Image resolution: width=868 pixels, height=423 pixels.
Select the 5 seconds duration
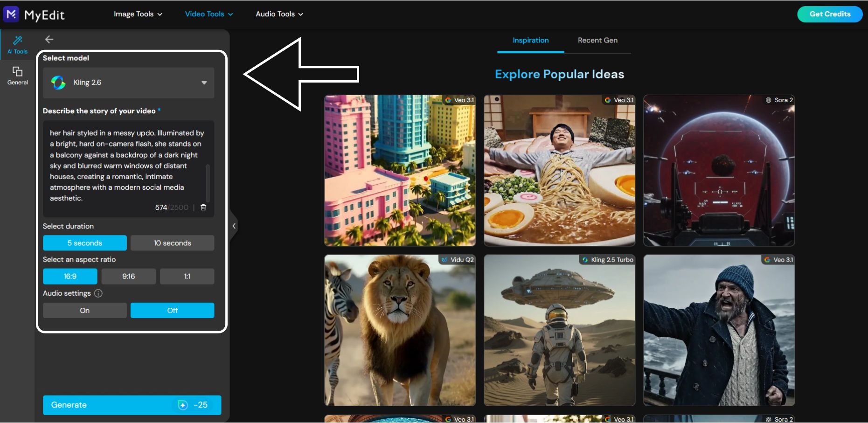pyautogui.click(x=85, y=243)
